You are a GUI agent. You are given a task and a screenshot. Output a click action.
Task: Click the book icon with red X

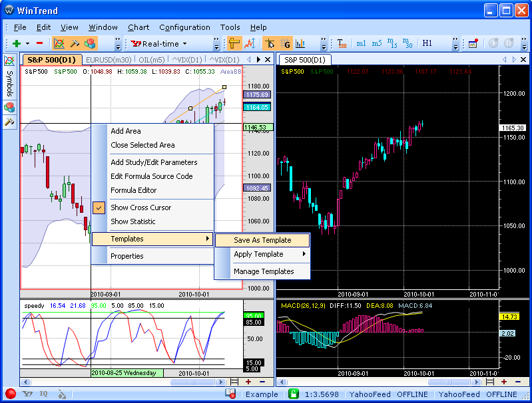point(230,393)
